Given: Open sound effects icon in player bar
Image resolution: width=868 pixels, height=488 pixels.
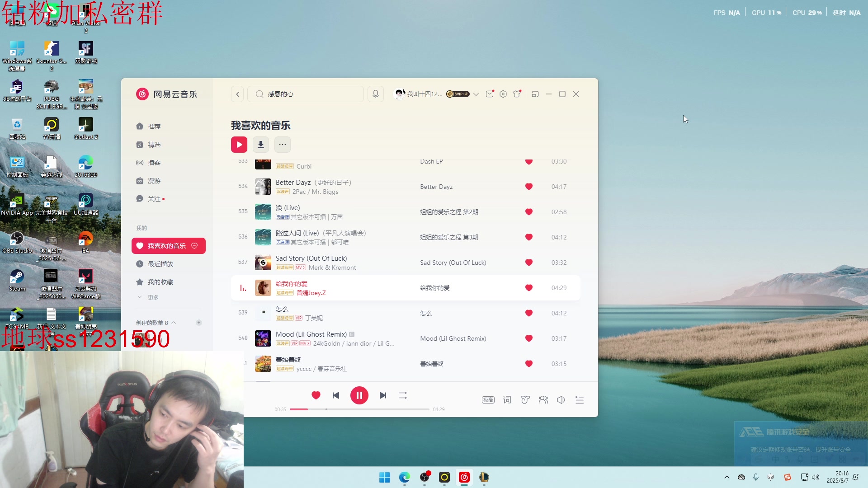Looking at the screenshot, I should 525,400.
